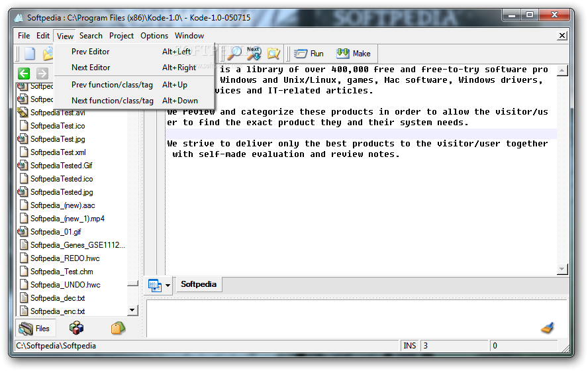Open the dropdown arrow next to the window list icon
The height and width of the screenshot is (371, 588).
168,286
